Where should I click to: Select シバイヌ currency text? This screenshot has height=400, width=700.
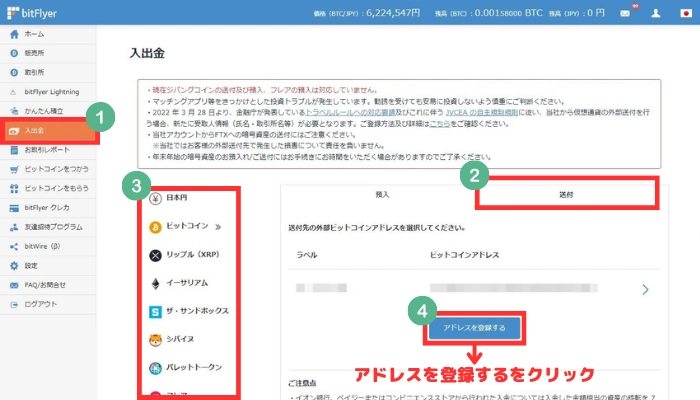tap(180, 339)
